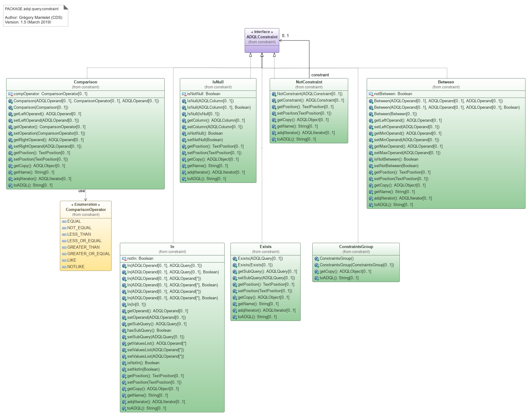Select the Comparison class title
The height and width of the screenshot is (417, 532).
(85, 82)
